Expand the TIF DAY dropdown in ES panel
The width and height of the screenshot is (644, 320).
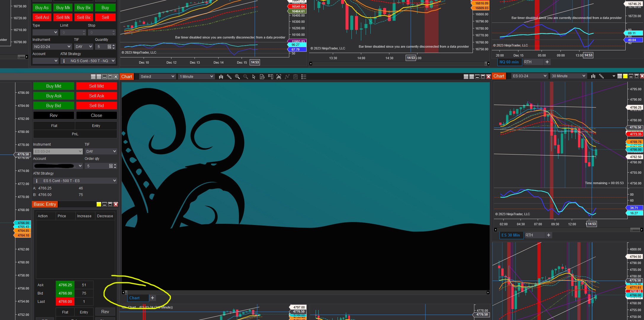click(101, 151)
